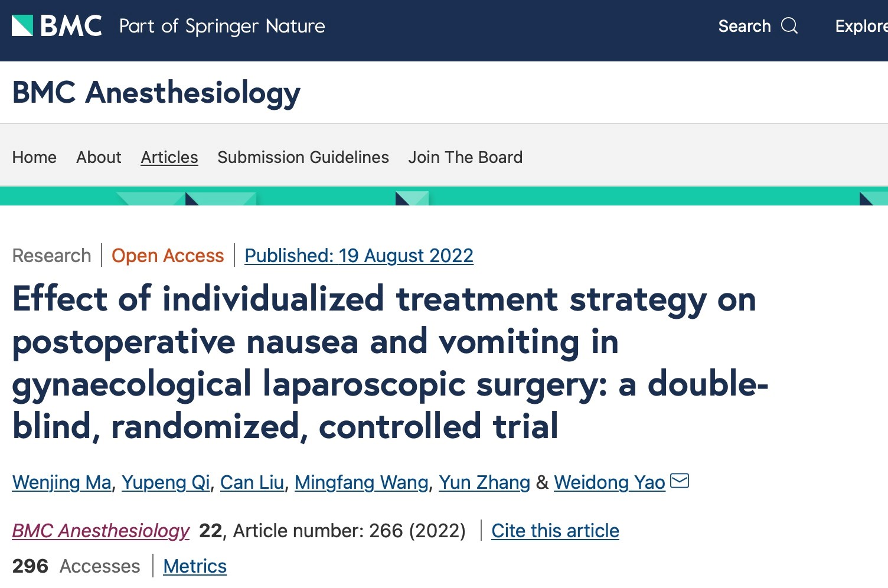Screen dimensions: 888x588
Task: Click Cite this article
Action: (x=555, y=531)
